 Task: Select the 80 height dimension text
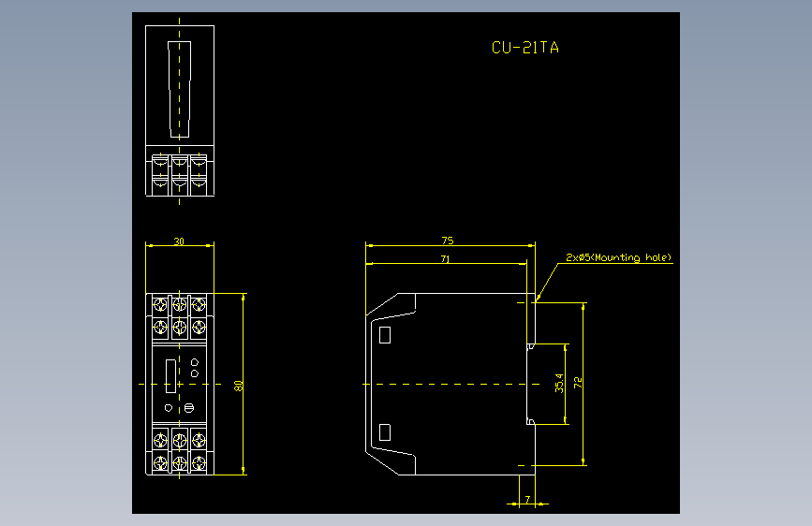click(238, 386)
